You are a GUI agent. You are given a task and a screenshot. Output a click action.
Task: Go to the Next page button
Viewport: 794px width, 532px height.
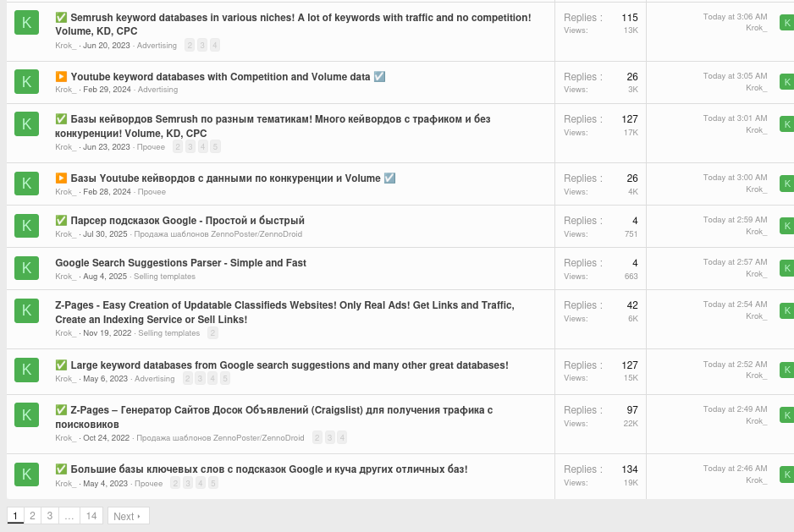pos(128,516)
